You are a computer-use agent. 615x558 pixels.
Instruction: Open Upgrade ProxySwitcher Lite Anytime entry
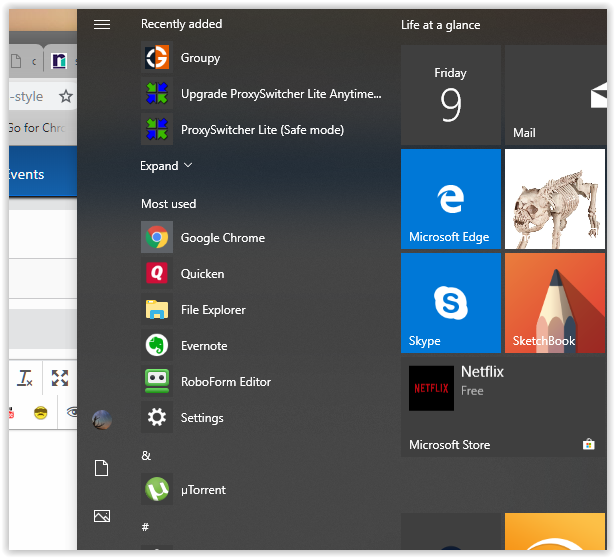(262, 94)
